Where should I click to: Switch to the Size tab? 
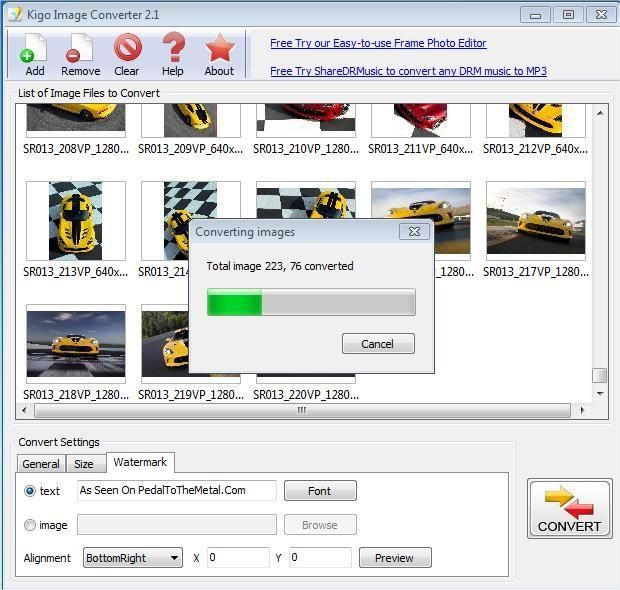(x=84, y=464)
